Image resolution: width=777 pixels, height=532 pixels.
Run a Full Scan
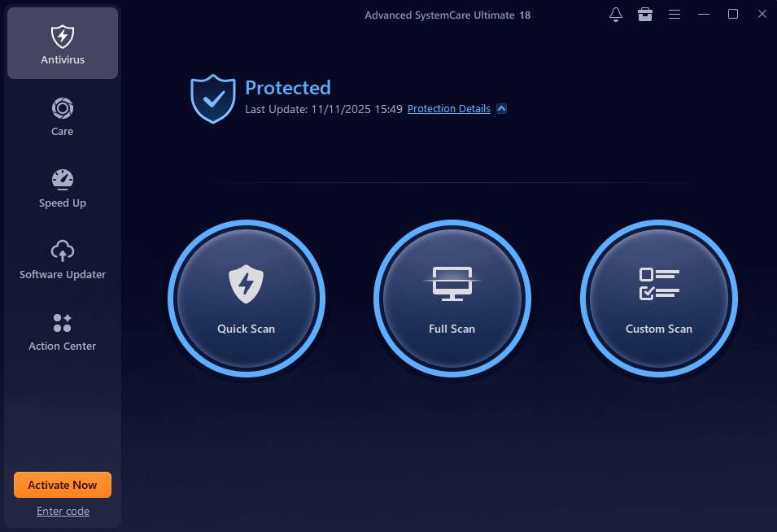pos(452,299)
